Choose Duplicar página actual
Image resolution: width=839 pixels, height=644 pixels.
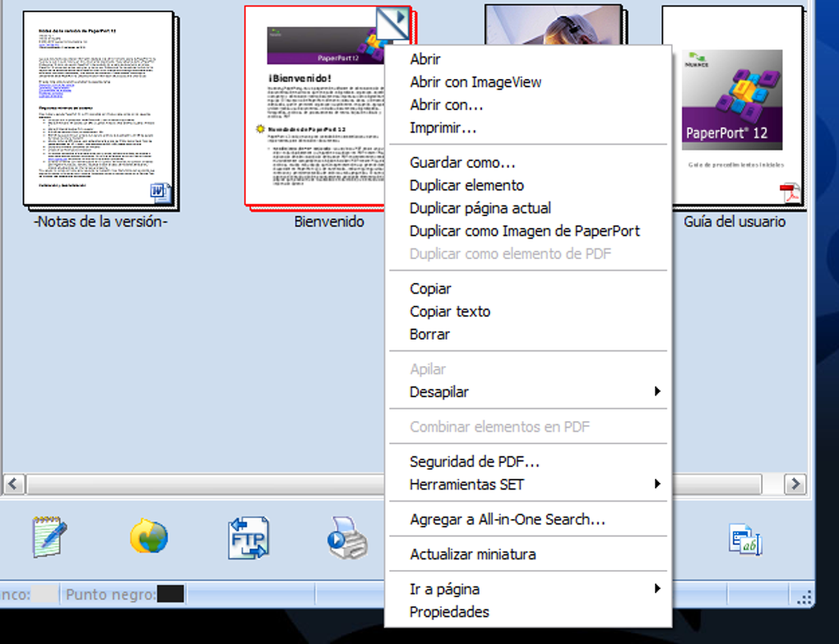(528, 208)
